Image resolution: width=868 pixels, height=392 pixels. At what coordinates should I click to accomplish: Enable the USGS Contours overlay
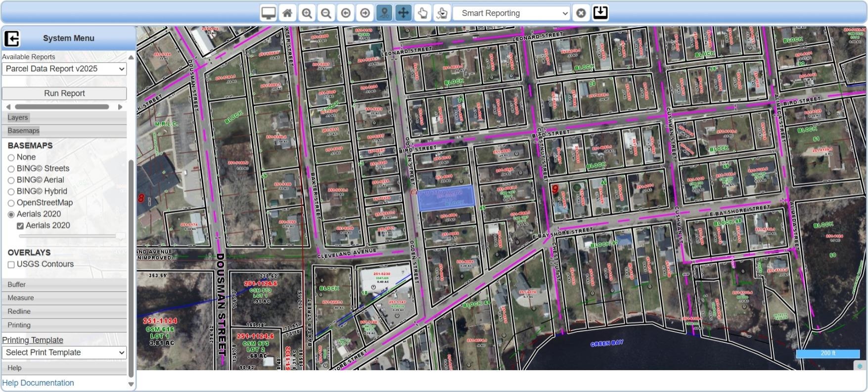coord(11,265)
